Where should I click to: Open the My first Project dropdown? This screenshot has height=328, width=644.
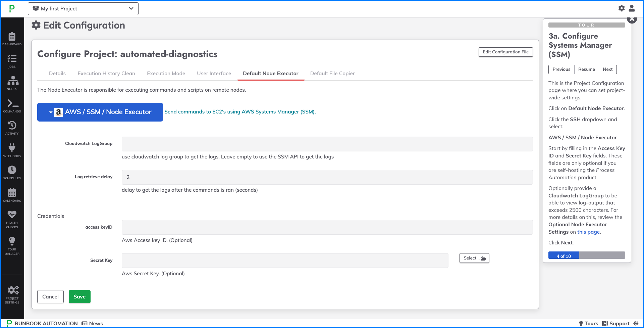pyautogui.click(x=83, y=9)
